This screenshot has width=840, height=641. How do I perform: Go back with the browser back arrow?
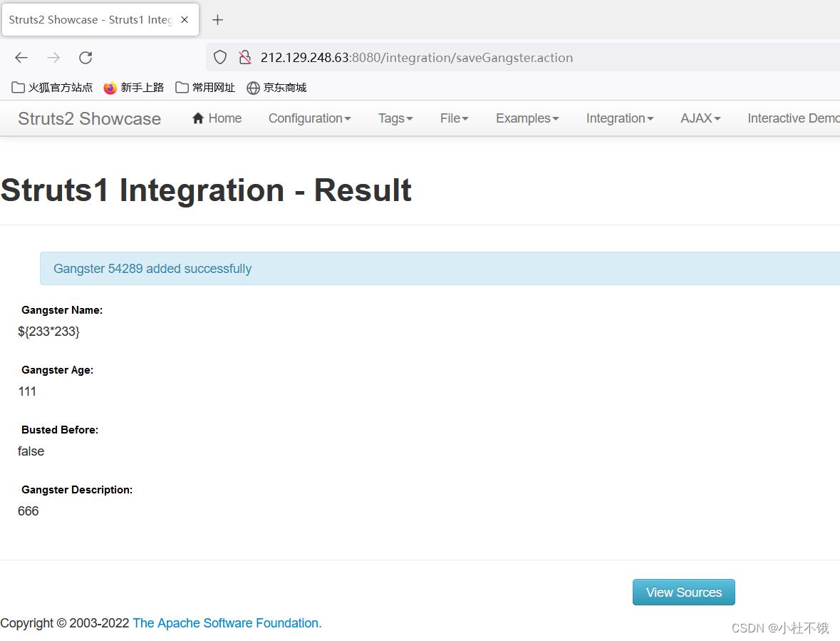[x=21, y=57]
